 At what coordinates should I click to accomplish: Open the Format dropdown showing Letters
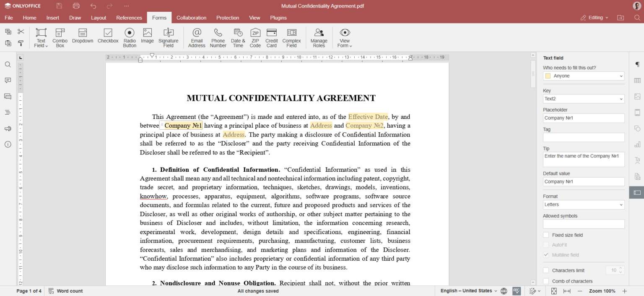coord(583,204)
